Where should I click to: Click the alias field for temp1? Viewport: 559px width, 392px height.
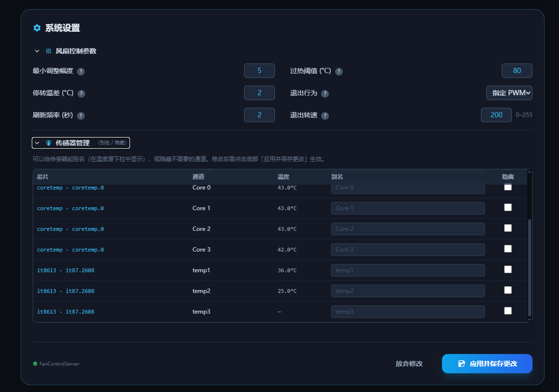tap(408, 270)
